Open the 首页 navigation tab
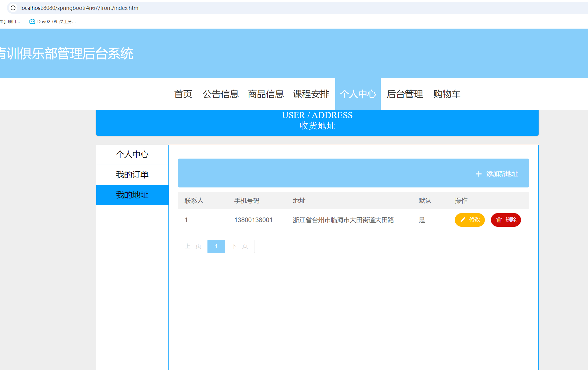Image resolution: width=588 pixels, height=370 pixels. [x=183, y=94]
